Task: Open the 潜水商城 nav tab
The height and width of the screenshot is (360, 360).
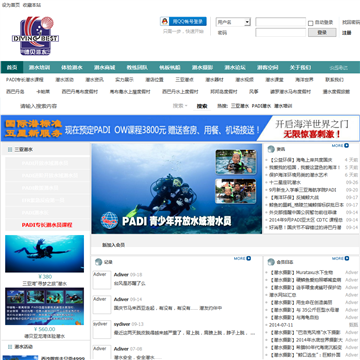Action: 104,68
